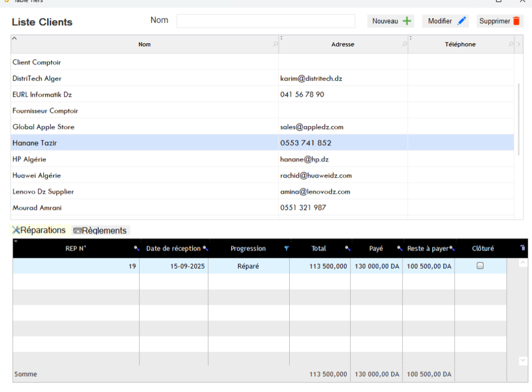The image size is (532, 392).
Task: Click search magnifier in Nom column header
Action: click(275, 45)
